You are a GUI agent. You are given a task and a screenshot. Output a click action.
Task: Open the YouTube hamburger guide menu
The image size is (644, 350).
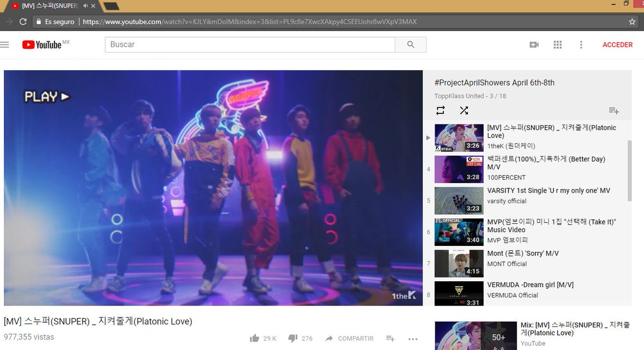pyautogui.click(x=5, y=45)
